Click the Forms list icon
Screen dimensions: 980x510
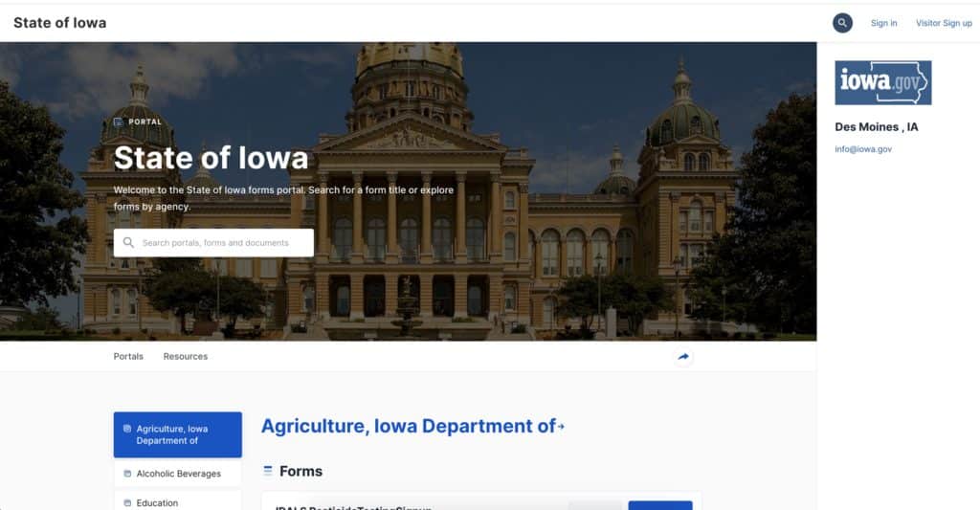(x=268, y=471)
